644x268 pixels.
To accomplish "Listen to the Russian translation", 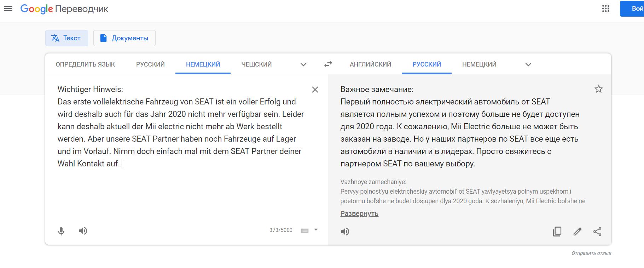I will [x=345, y=232].
